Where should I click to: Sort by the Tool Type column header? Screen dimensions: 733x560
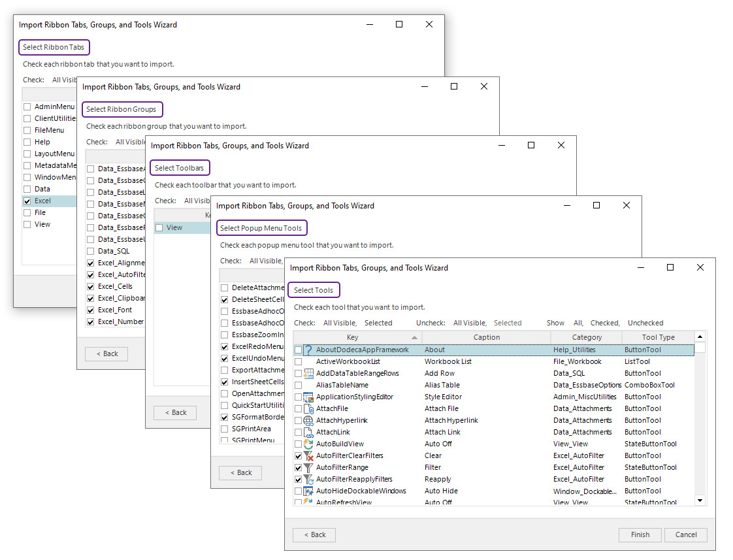pos(659,337)
